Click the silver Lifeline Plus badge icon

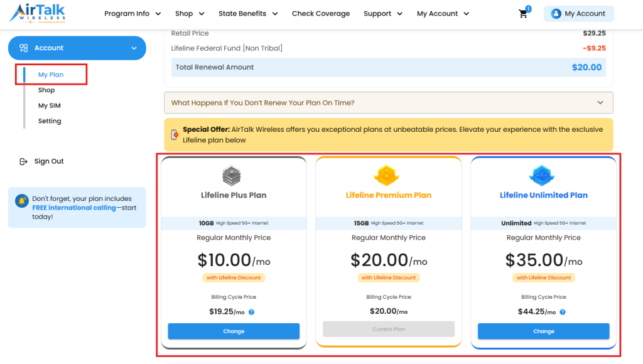coord(232,176)
